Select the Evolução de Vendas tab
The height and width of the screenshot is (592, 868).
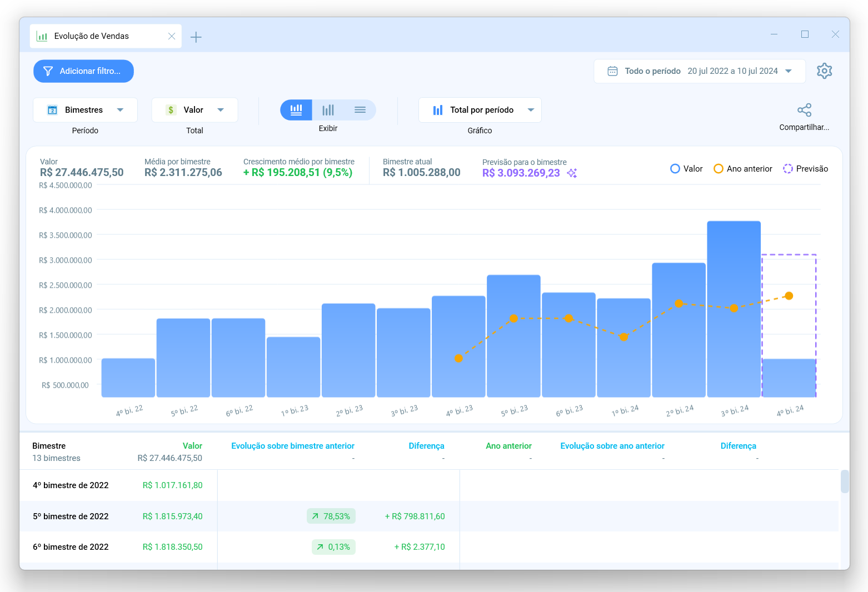pyautogui.click(x=106, y=36)
